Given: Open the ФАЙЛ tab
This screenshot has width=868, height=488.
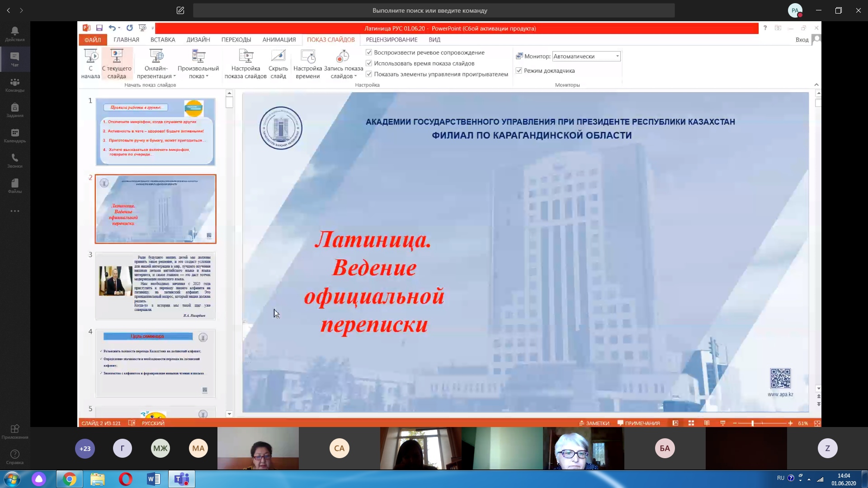Looking at the screenshot, I should (x=93, y=40).
